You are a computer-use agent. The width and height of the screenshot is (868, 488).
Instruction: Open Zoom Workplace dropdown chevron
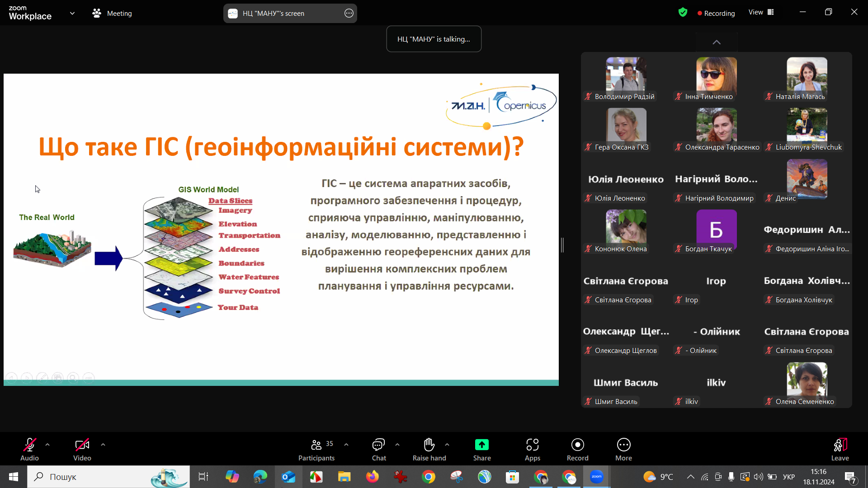tap(72, 13)
